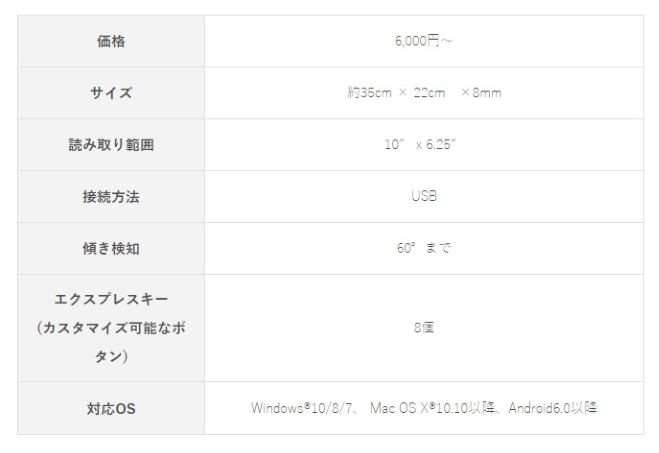Image resolution: width=659 pixels, height=453 pixels.
Task: Select the USB connection value
Action: 424,197
